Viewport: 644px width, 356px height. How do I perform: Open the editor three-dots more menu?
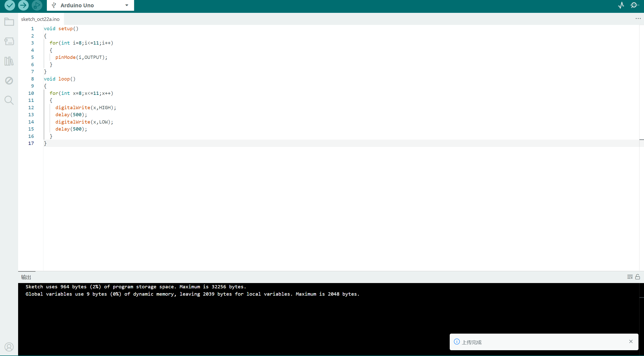tap(638, 19)
